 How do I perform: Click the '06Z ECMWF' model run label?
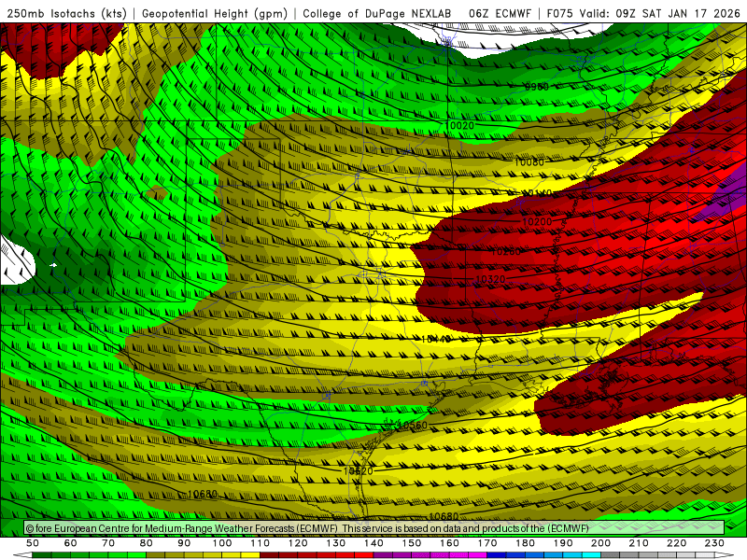[500, 13]
